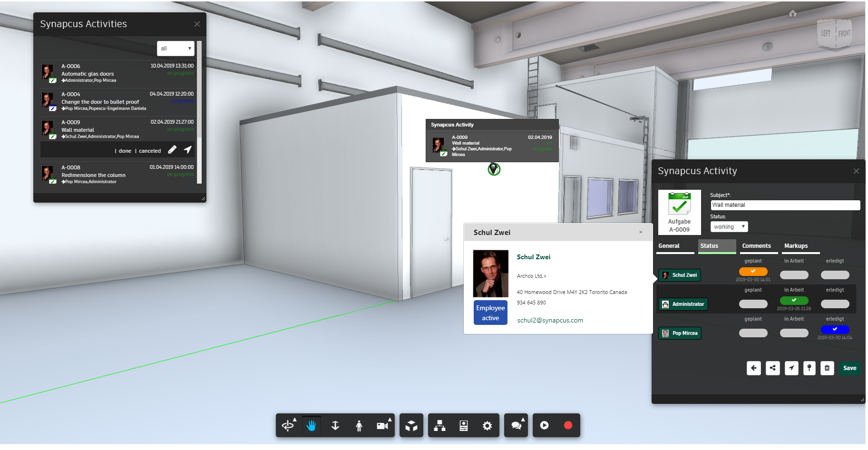Expand chat tool options arrow
This screenshot has height=450, width=868.
(x=523, y=419)
